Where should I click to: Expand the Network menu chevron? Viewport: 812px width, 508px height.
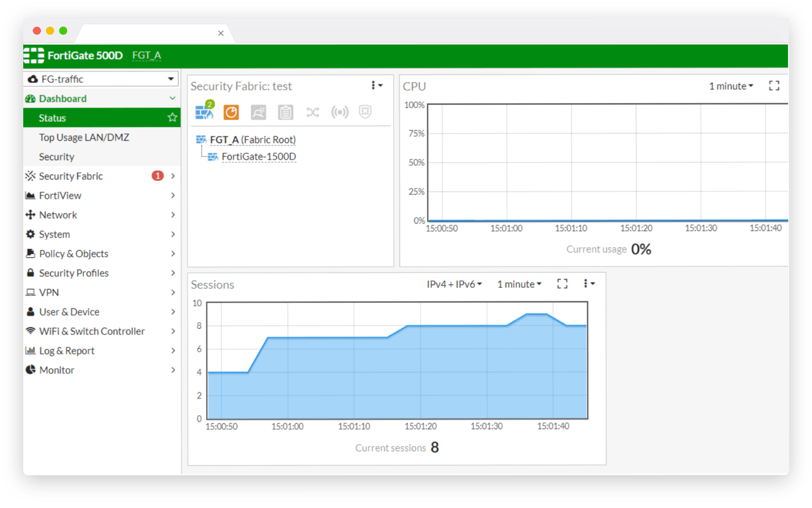click(173, 215)
